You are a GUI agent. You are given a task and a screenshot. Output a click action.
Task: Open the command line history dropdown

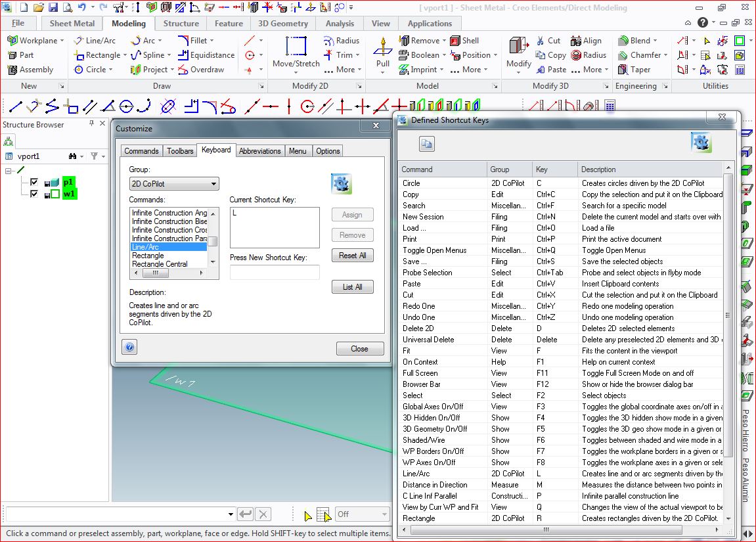pyautogui.click(x=231, y=514)
